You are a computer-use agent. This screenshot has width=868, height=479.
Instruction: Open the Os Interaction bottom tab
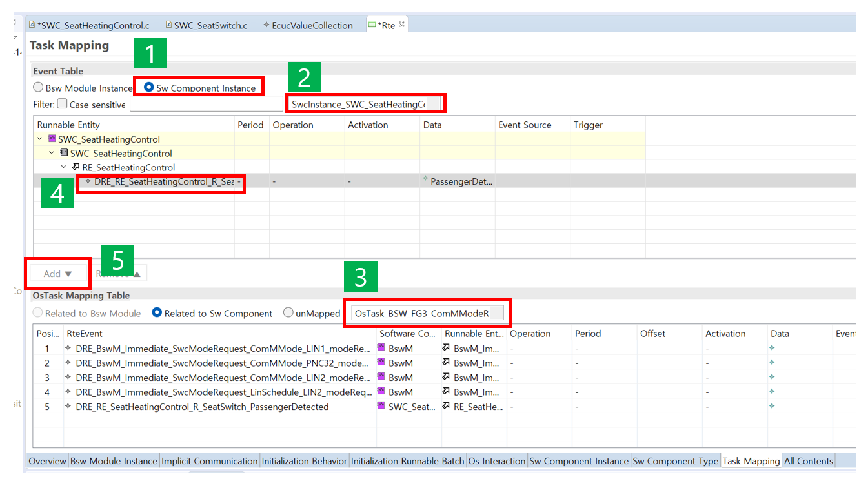[497, 461]
